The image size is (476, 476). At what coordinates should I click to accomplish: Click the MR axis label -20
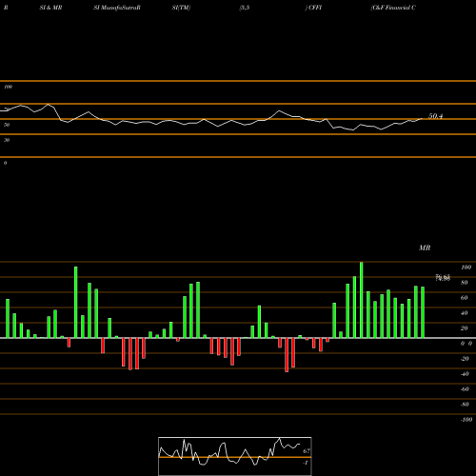coord(465,359)
